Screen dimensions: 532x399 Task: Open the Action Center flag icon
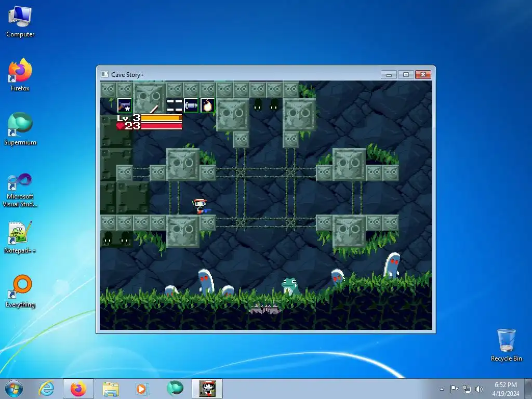click(454, 389)
